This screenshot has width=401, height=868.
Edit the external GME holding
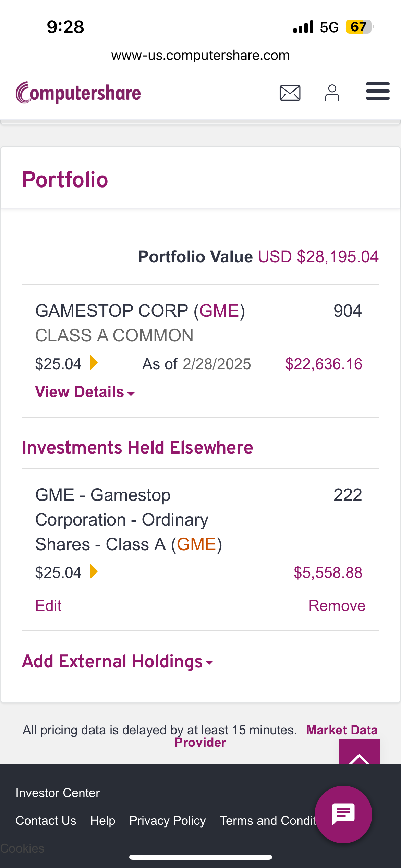click(48, 606)
